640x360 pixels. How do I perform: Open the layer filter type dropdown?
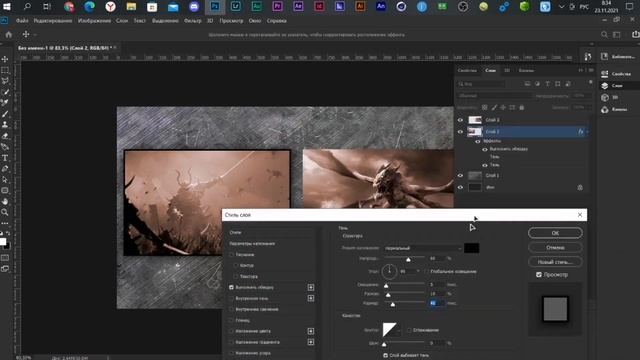pyautogui.click(x=482, y=84)
